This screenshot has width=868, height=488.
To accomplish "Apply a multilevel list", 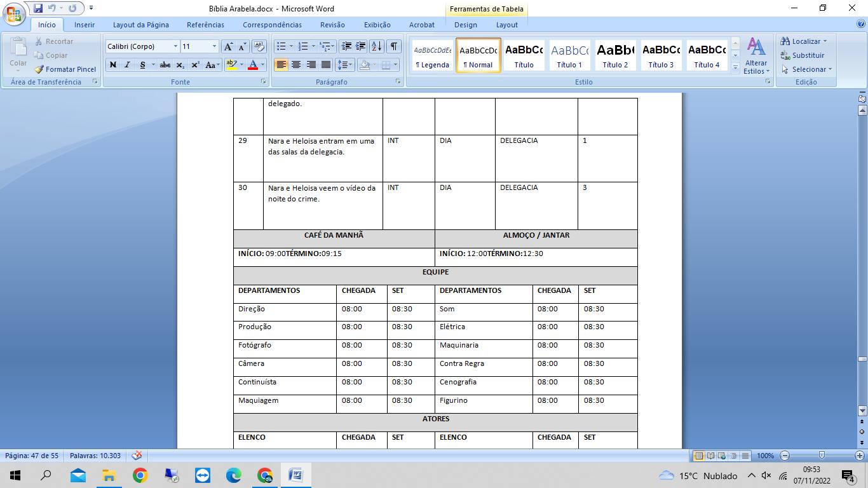I will pos(325,46).
